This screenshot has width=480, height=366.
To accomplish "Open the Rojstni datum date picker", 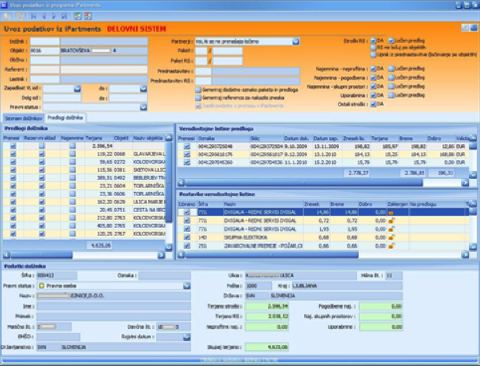I will pyautogui.click(x=187, y=337).
